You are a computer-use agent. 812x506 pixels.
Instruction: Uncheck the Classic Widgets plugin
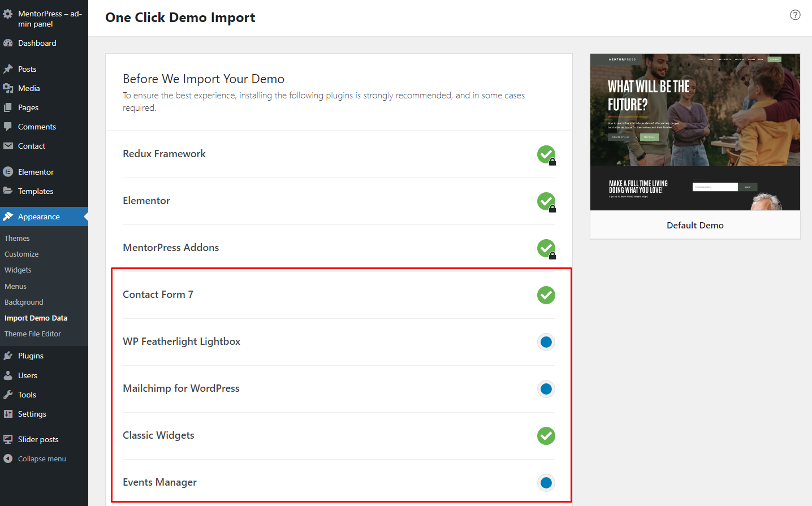[x=546, y=436]
